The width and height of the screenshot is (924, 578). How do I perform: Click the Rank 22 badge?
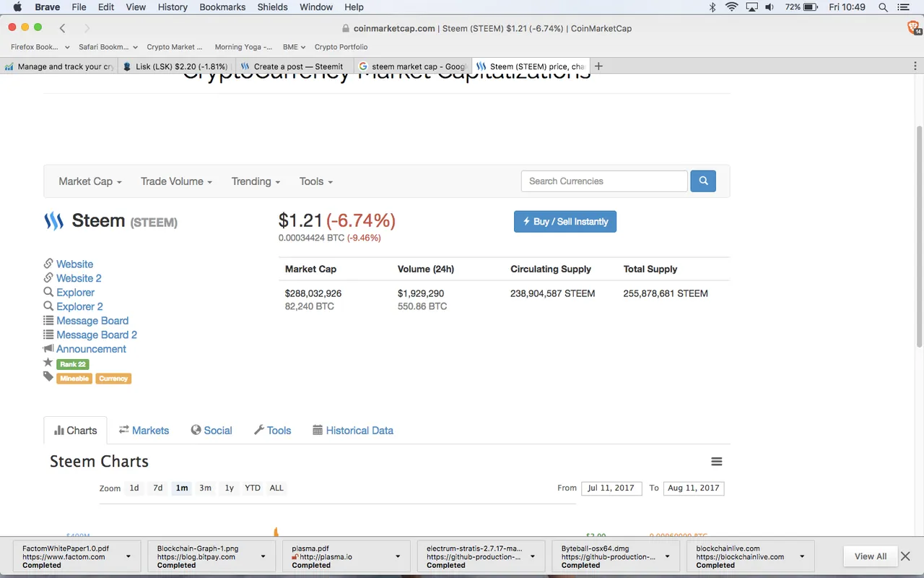pos(73,364)
